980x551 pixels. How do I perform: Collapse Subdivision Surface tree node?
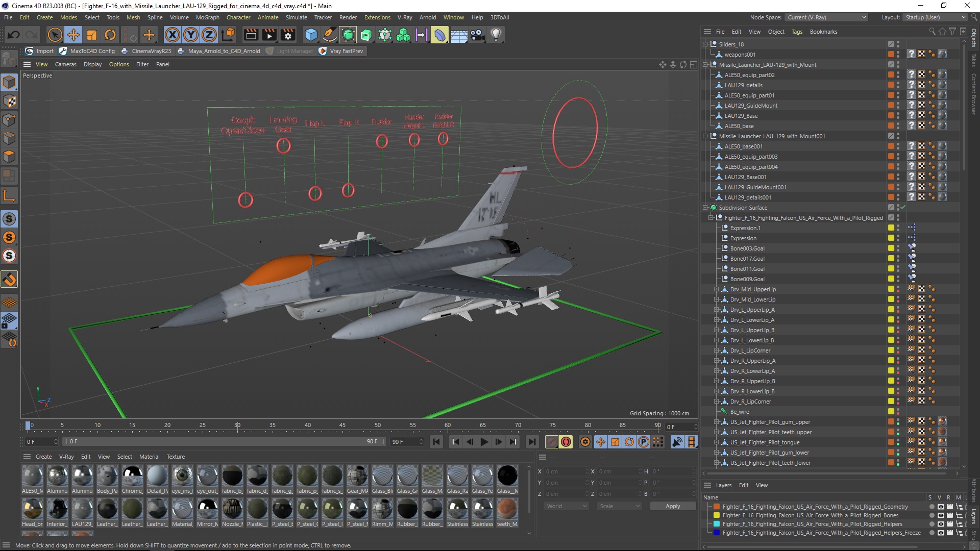click(705, 208)
